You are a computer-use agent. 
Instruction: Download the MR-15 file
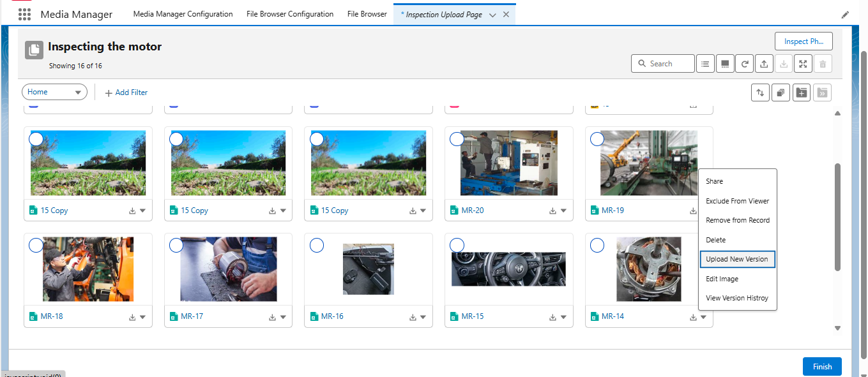point(553,316)
